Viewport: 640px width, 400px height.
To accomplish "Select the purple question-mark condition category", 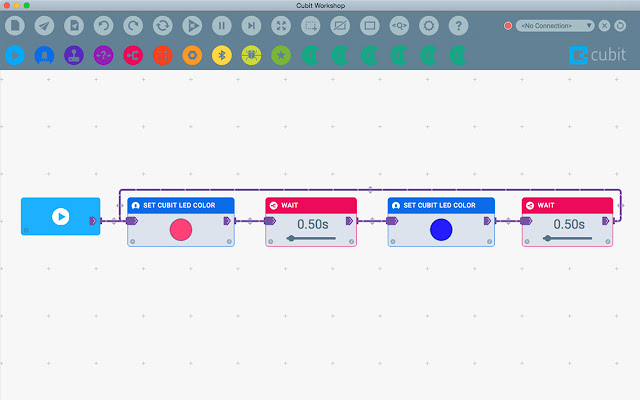I will 104,55.
